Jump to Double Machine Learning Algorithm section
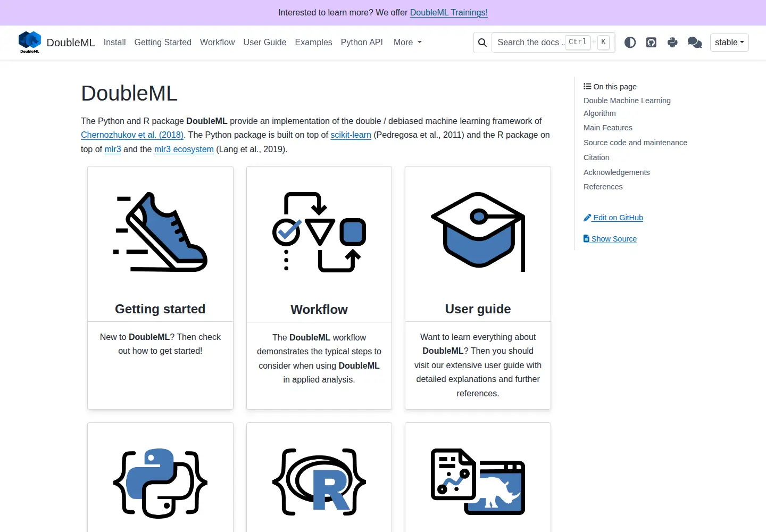 (x=627, y=107)
